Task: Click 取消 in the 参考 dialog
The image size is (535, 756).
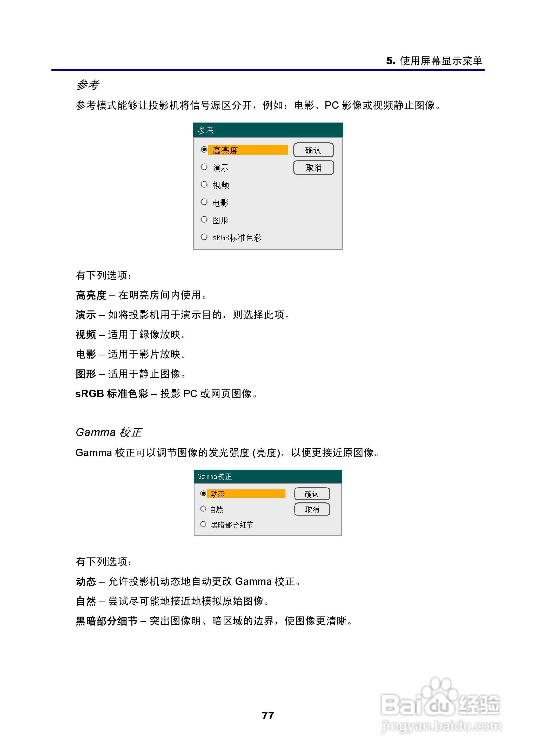Action: (x=313, y=168)
